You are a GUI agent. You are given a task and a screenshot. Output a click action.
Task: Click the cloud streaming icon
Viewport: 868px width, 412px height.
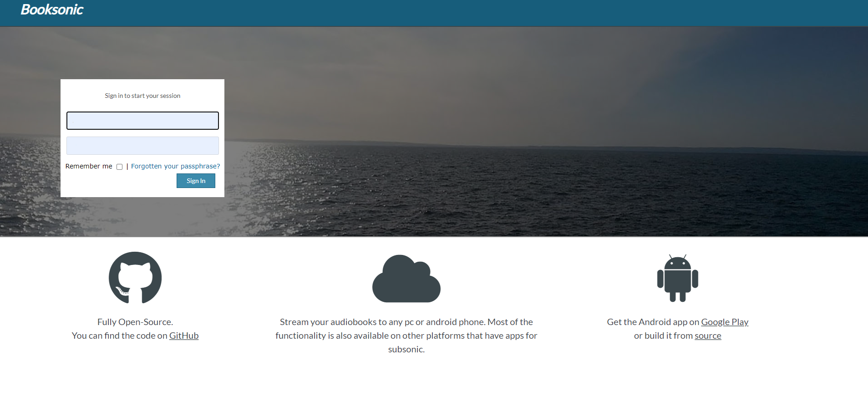tap(406, 278)
